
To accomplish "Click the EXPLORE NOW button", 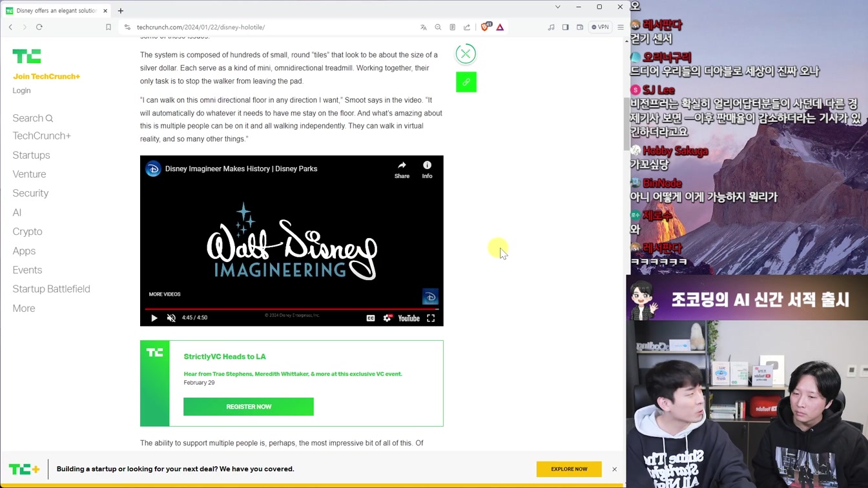I will pyautogui.click(x=569, y=469).
